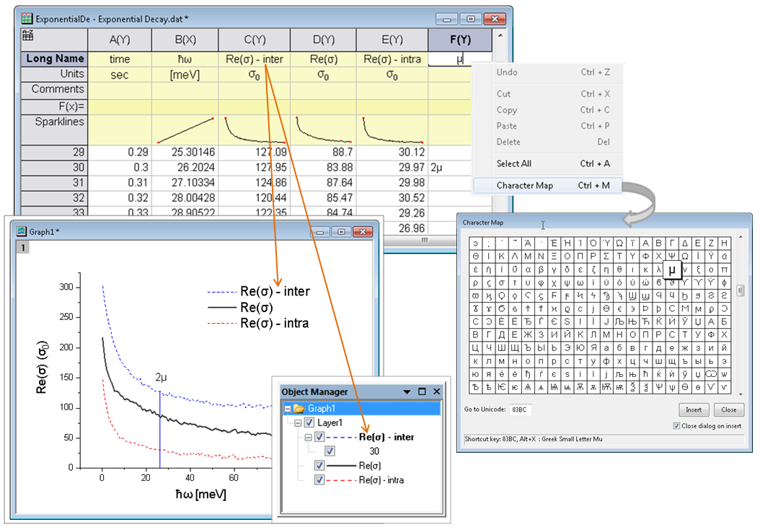The height and width of the screenshot is (532, 760).
Task: Click the Character Map vertical scrollbar thumb
Action: [x=740, y=291]
